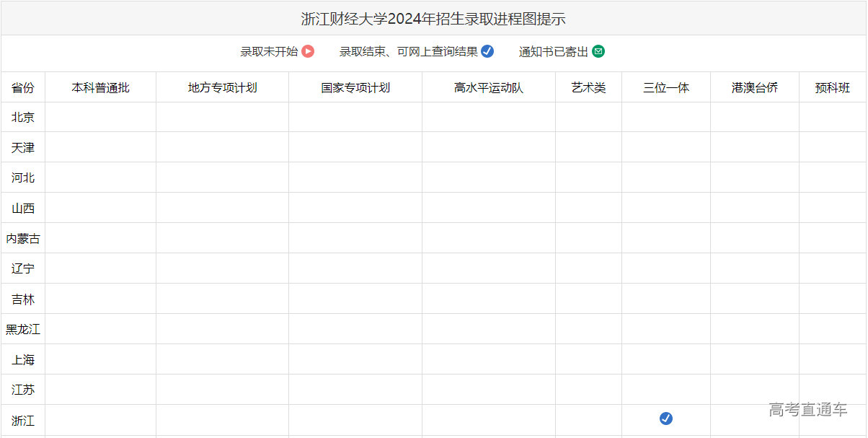The height and width of the screenshot is (438, 868).
Task: Click the blue checkmark icon in legend
Action: (x=487, y=51)
